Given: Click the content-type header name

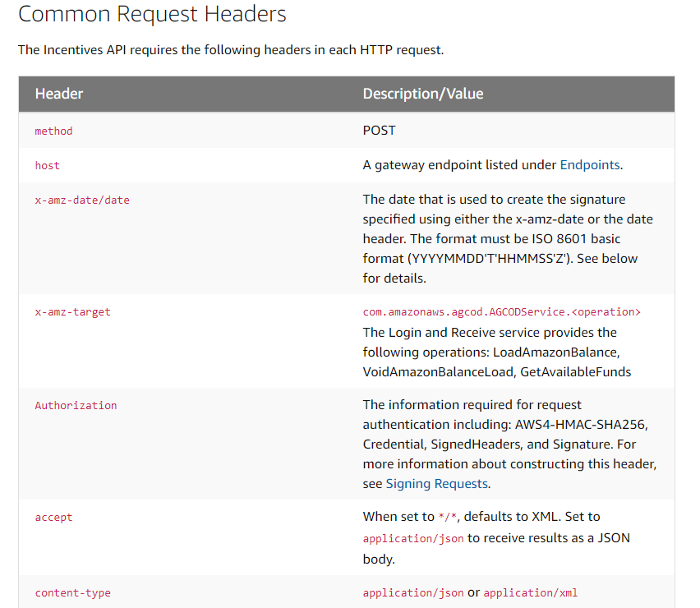Looking at the screenshot, I should 72,593.
